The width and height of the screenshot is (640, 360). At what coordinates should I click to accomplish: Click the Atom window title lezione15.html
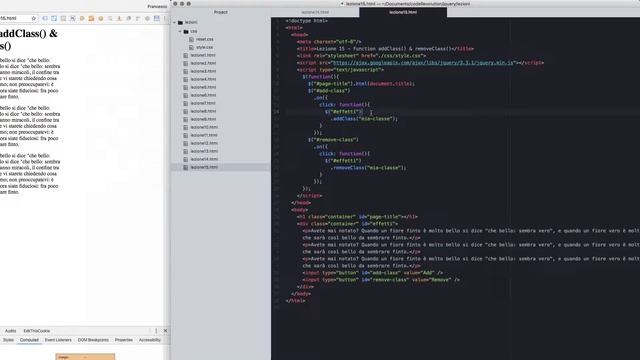coord(407,4)
